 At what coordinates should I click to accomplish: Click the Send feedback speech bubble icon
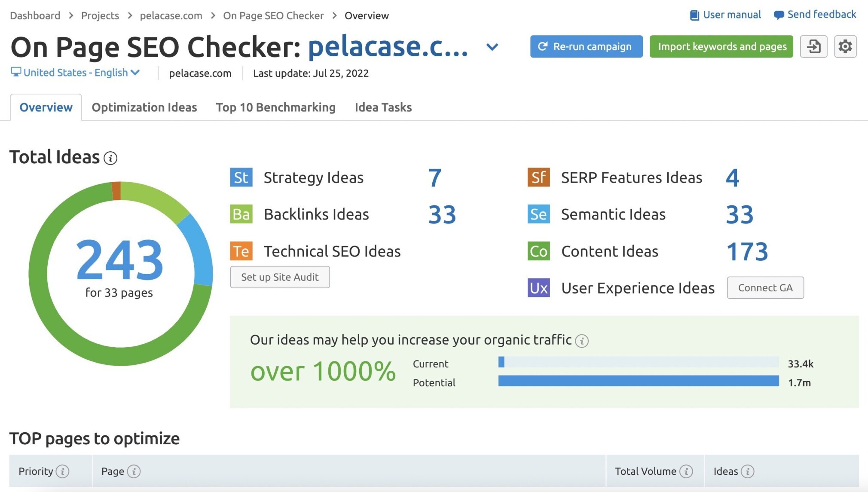779,15
